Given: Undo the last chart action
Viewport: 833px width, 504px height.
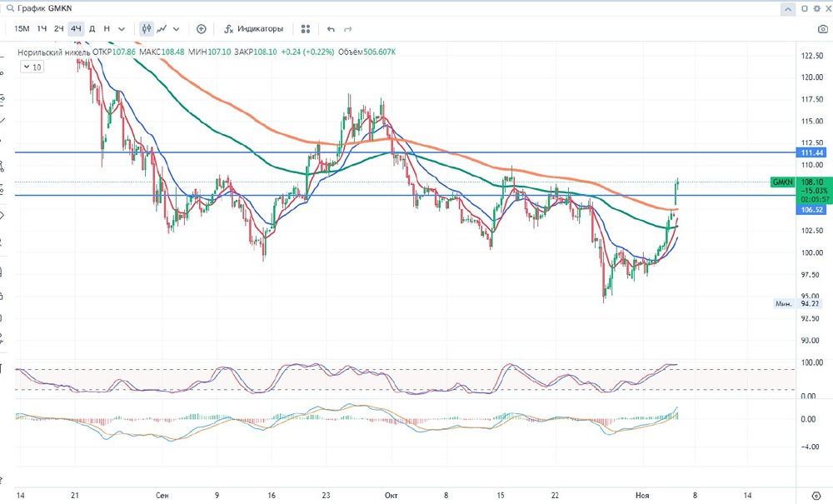Looking at the screenshot, I should pos(331,28).
